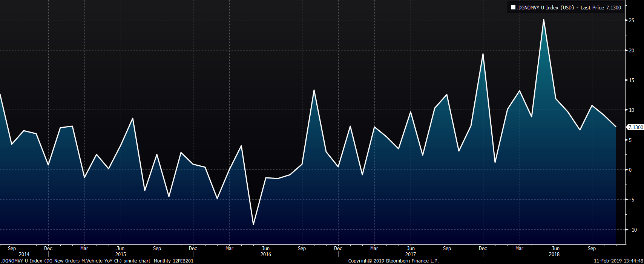Click the 11-Feb-2019 timestamp in footer
The height and width of the screenshot is (264, 644).
click(x=618, y=261)
